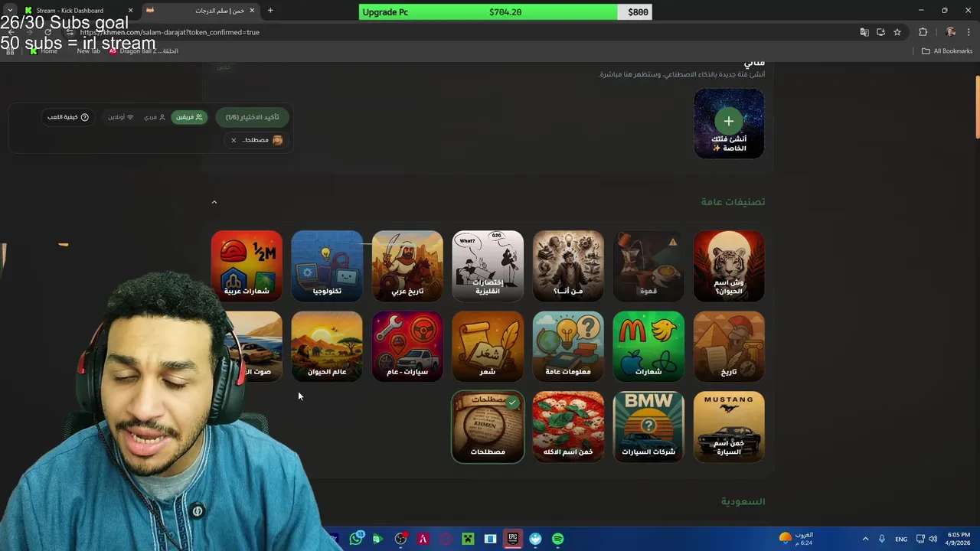Select the شعارات عربية category tile
This screenshot has height=551, width=980.
coord(247,266)
